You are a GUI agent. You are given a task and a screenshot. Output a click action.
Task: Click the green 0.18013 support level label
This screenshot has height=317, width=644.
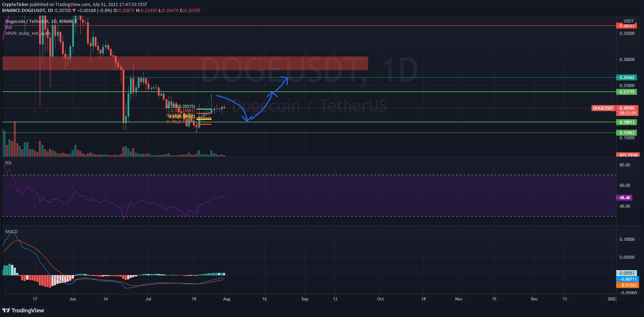pyautogui.click(x=627, y=122)
